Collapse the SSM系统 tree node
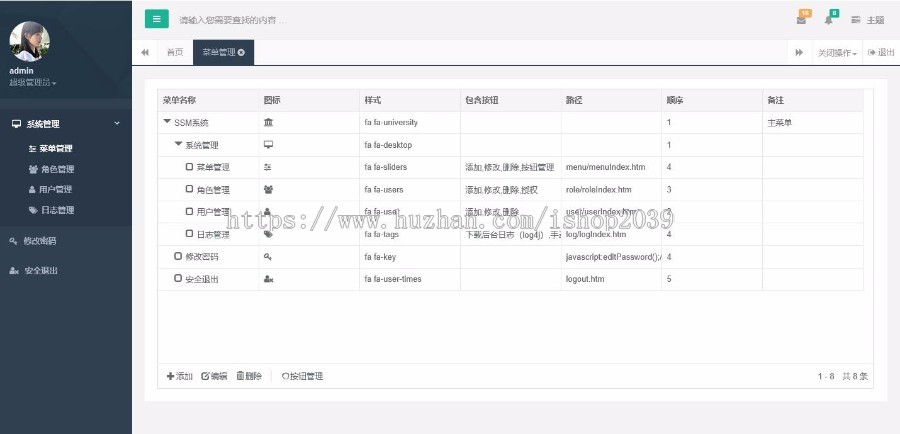The image size is (900, 434). click(167, 122)
